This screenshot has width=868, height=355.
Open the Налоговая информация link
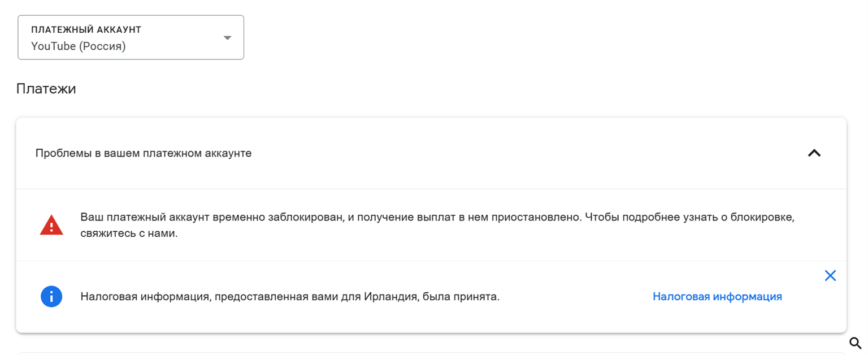717,296
